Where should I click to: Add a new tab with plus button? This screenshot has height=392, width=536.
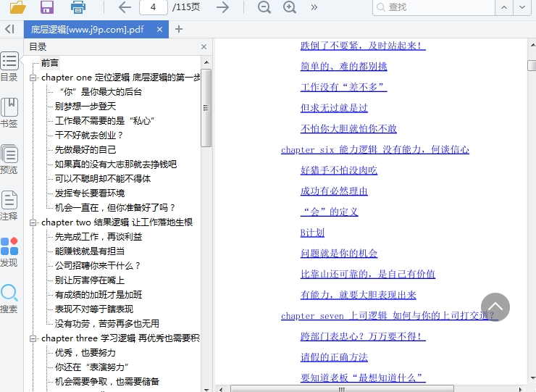pyautogui.click(x=179, y=29)
